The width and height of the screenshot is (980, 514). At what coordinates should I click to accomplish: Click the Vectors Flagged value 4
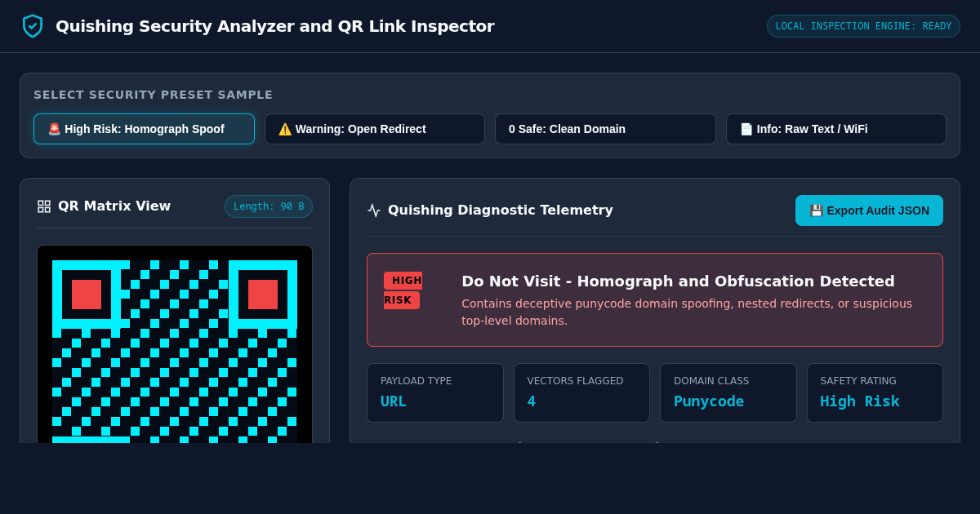(x=532, y=401)
